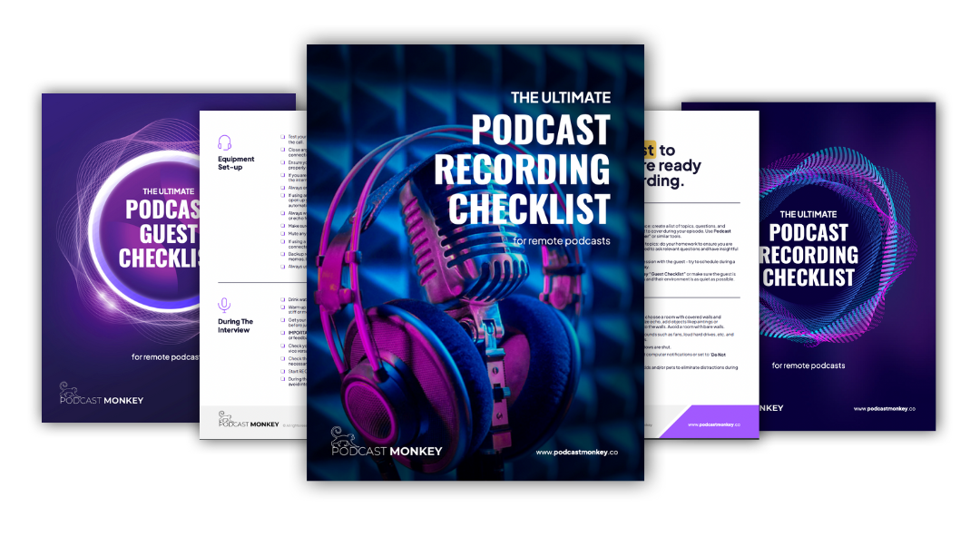Tick the checkbox beside "Mute any"

pyautogui.click(x=282, y=234)
